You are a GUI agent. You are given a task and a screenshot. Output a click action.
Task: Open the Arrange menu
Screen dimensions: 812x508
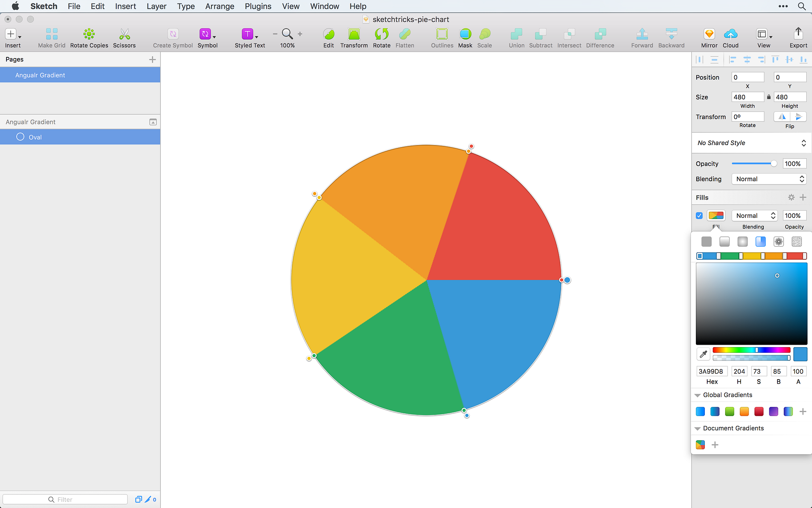coord(219,6)
